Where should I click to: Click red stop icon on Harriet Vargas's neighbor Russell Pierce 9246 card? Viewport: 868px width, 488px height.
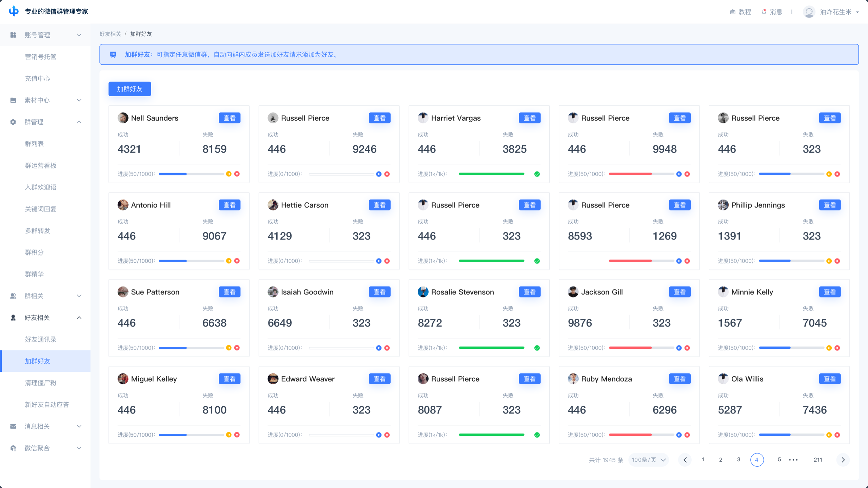[x=387, y=174]
